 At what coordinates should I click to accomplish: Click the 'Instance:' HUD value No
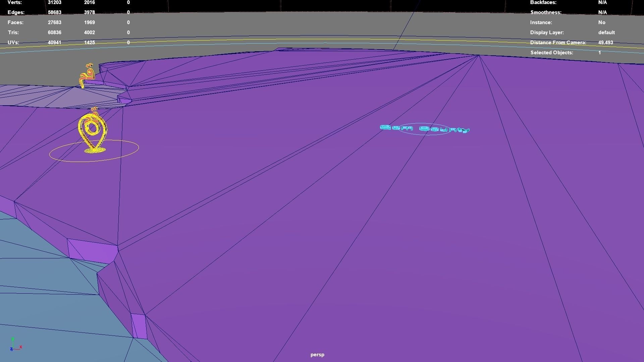click(x=601, y=22)
